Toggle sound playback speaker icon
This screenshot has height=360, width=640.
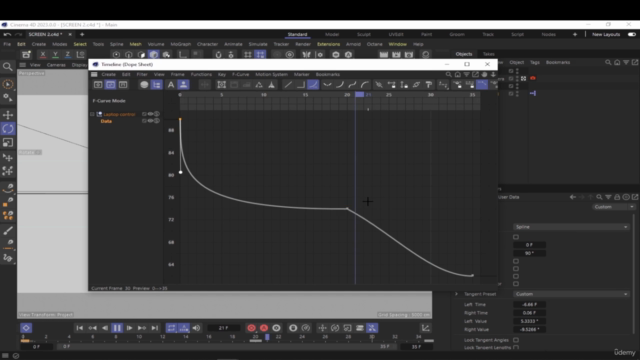(196, 328)
